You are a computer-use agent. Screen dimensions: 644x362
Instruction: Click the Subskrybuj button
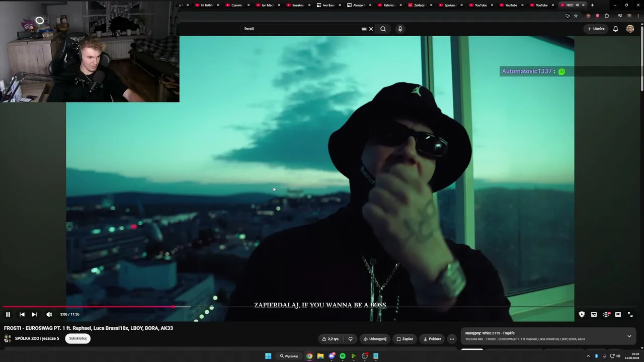coord(78,338)
